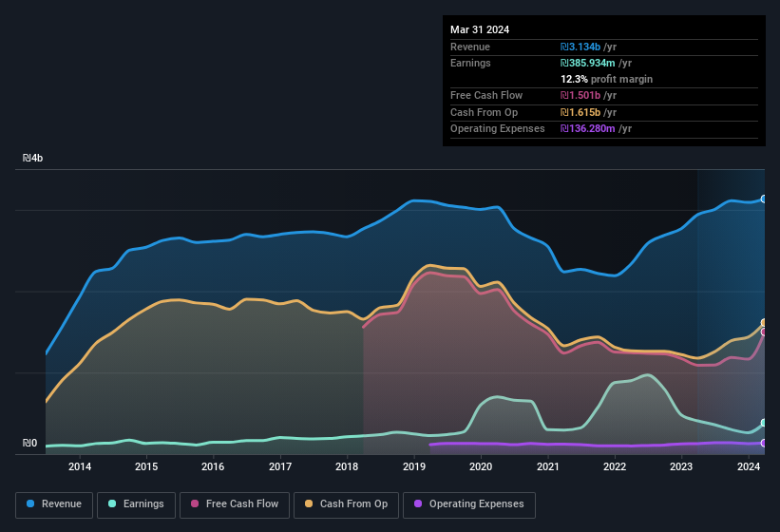Click the Revenue endpoint marker on chart

pyautogui.click(x=764, y=199)
